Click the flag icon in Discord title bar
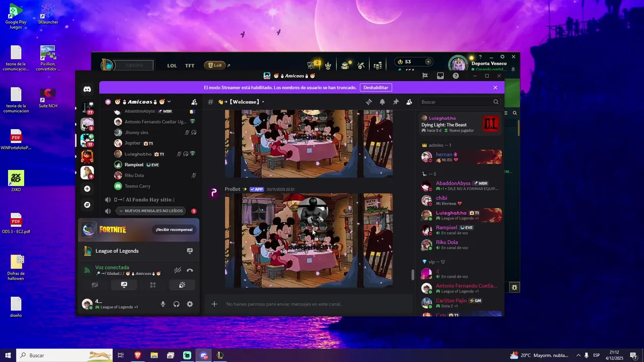Viewport: 644px width, 362px height. click(x=425, y=76)
